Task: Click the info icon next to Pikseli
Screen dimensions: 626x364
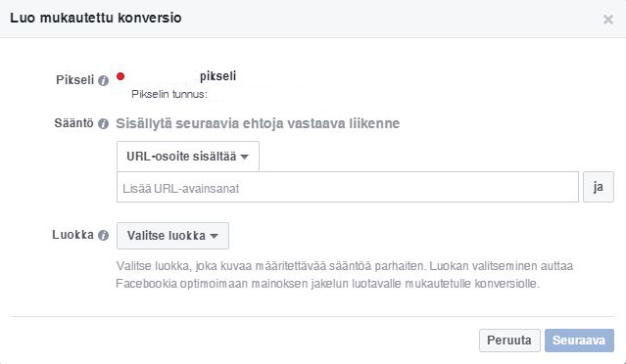Action: [104, 80]
